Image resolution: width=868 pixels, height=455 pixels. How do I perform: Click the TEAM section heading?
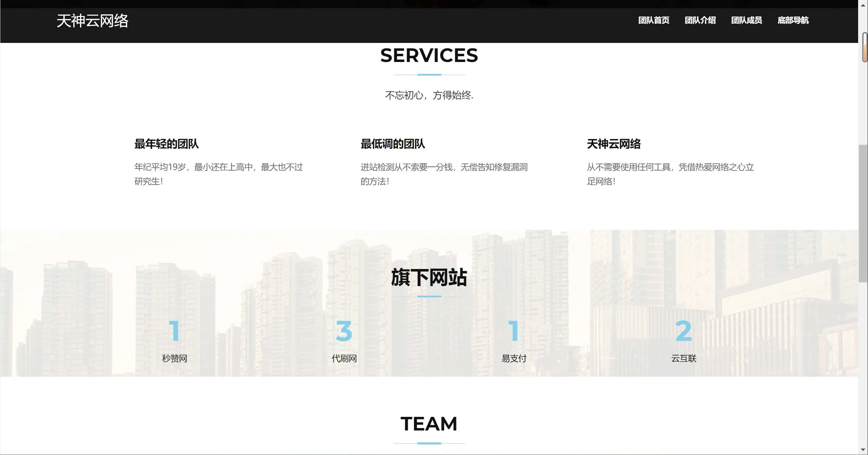(429, 424)
